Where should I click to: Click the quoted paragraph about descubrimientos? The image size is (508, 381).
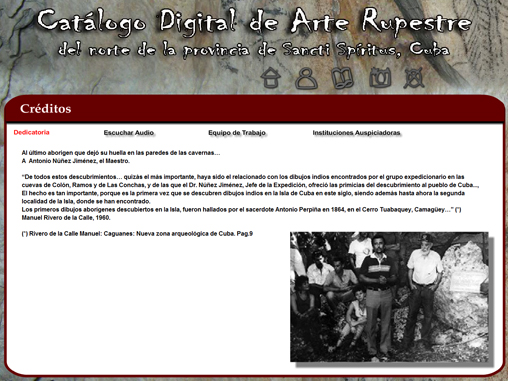click(250, 189)
